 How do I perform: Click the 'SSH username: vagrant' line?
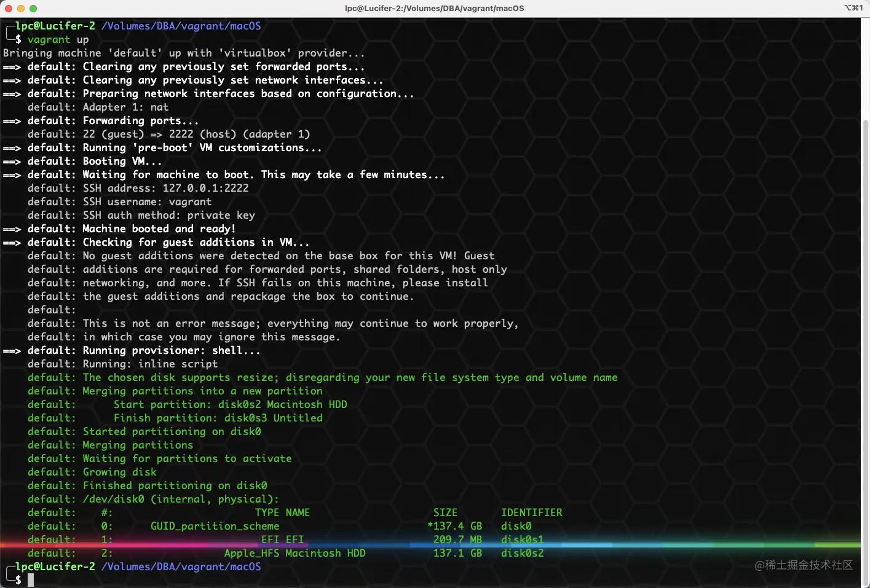pos(119,202)
